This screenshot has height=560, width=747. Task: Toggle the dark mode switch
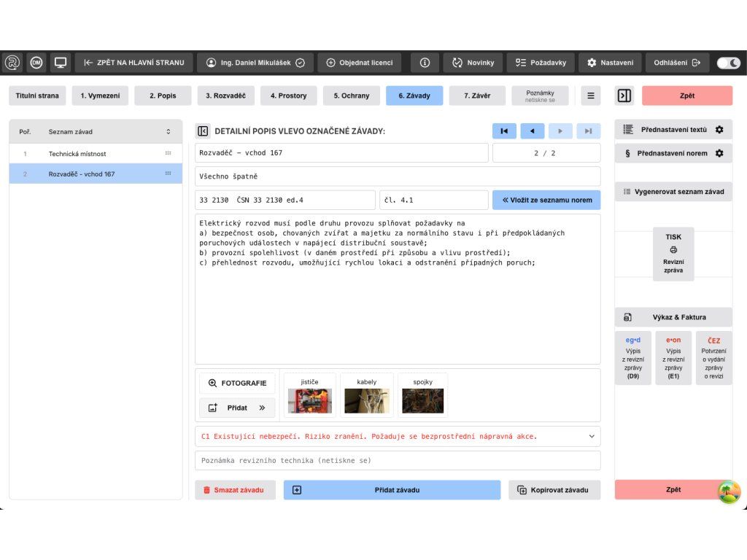click(728, 63)
